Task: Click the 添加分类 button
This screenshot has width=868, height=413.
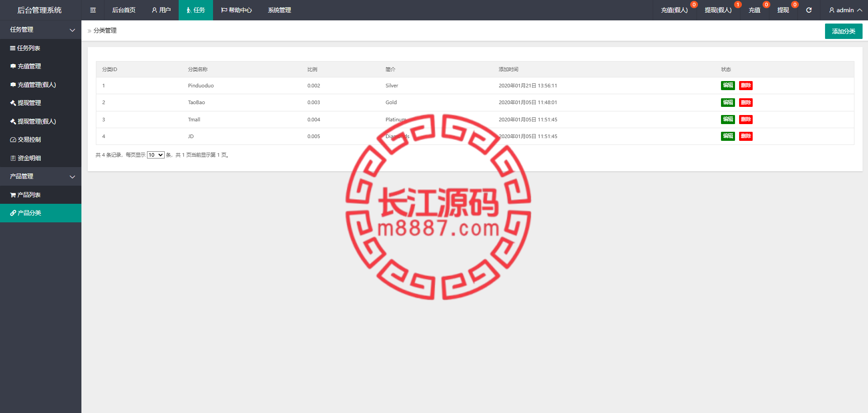Action: [844, 31]
